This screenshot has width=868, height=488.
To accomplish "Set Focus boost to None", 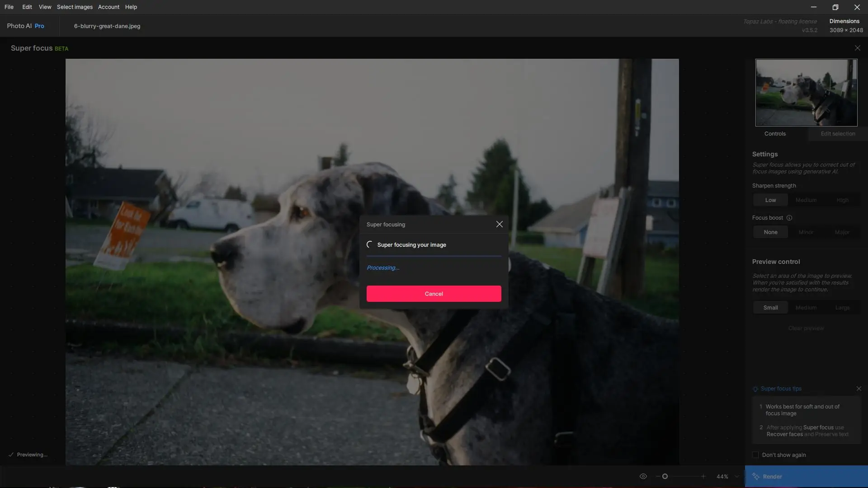I will (x=770, y=232).
